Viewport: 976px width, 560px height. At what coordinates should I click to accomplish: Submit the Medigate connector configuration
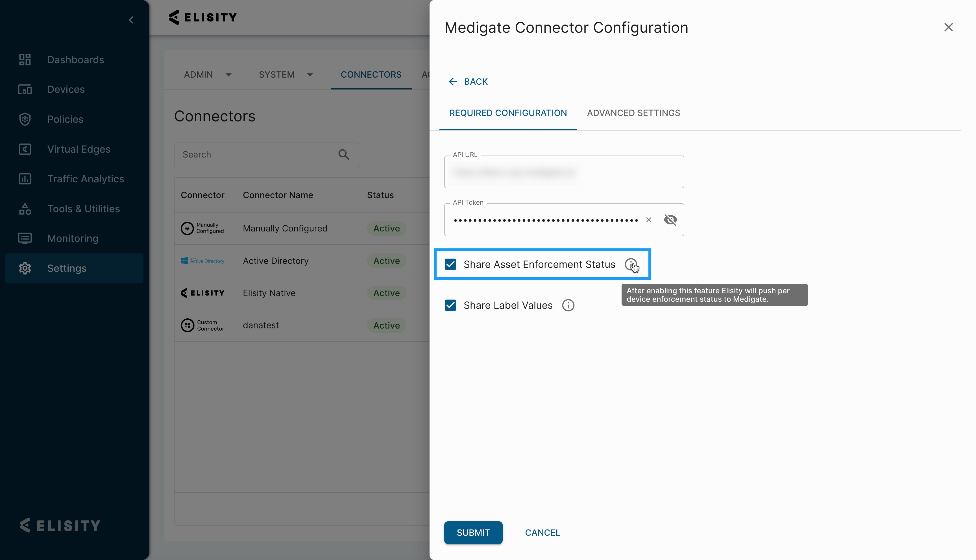tap(473, 533)
